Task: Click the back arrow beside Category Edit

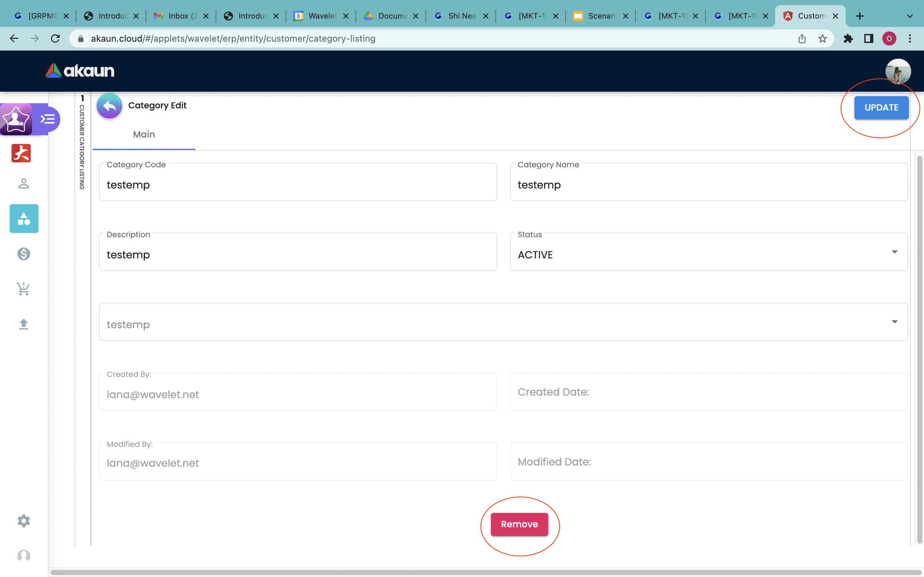Action: pyautogui.click(x=109, y=106)
